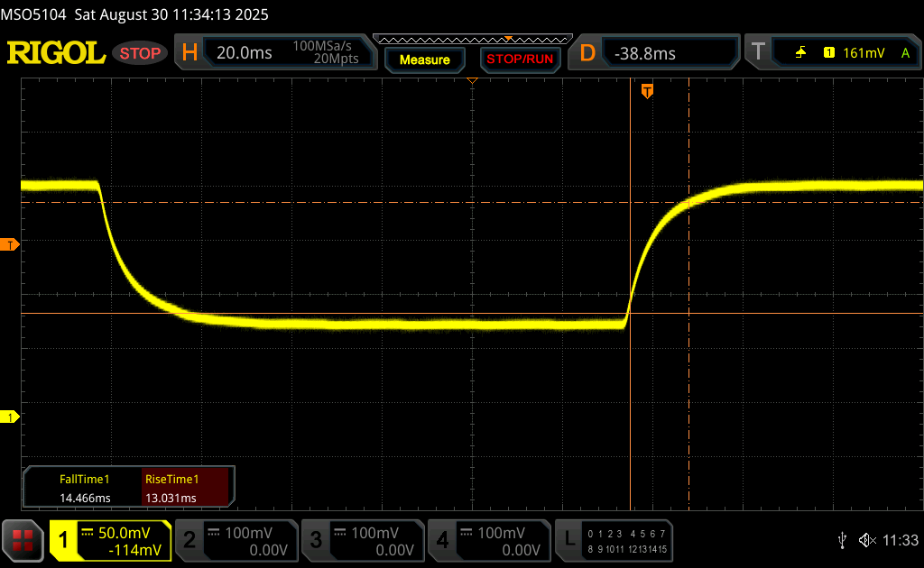Open the red grid function navigation icon
This screenshot has width=924, height=568.
click(23, 540)
